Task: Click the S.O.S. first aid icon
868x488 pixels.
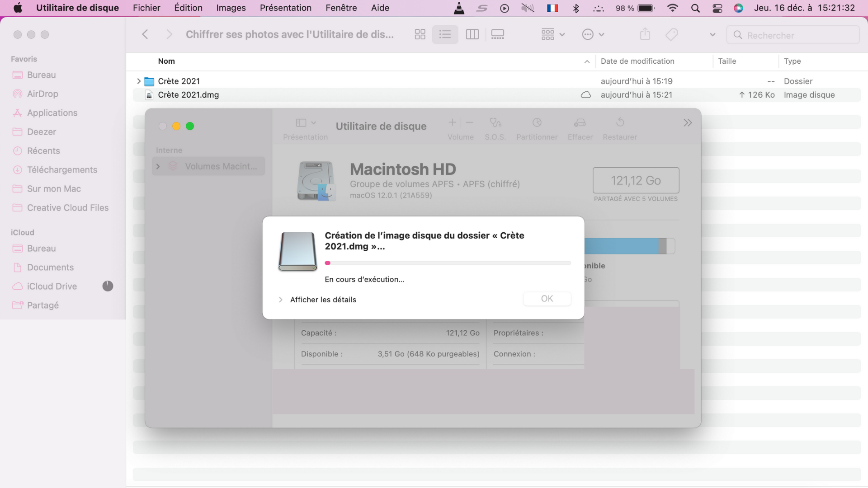Action: click(495, 123)
